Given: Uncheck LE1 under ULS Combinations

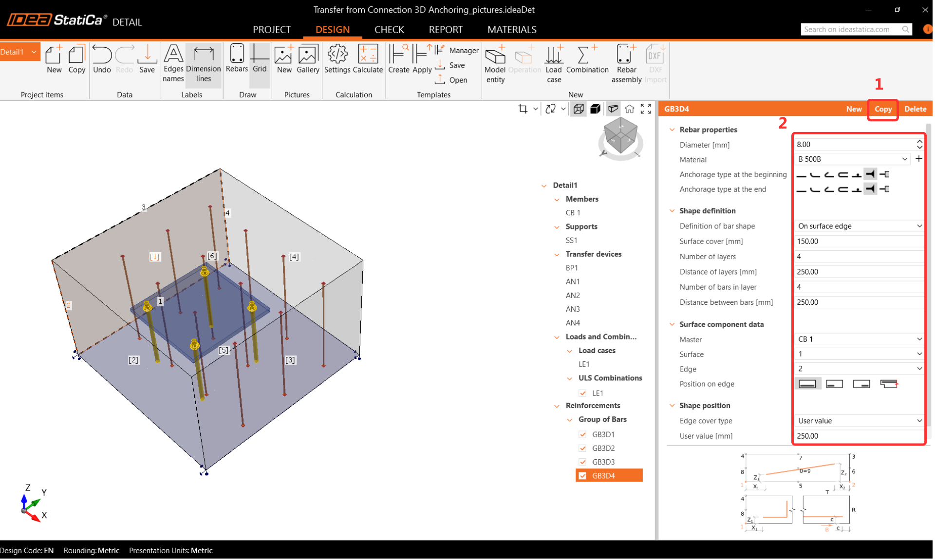Looking at the screenshot, I should pos(582,393).
